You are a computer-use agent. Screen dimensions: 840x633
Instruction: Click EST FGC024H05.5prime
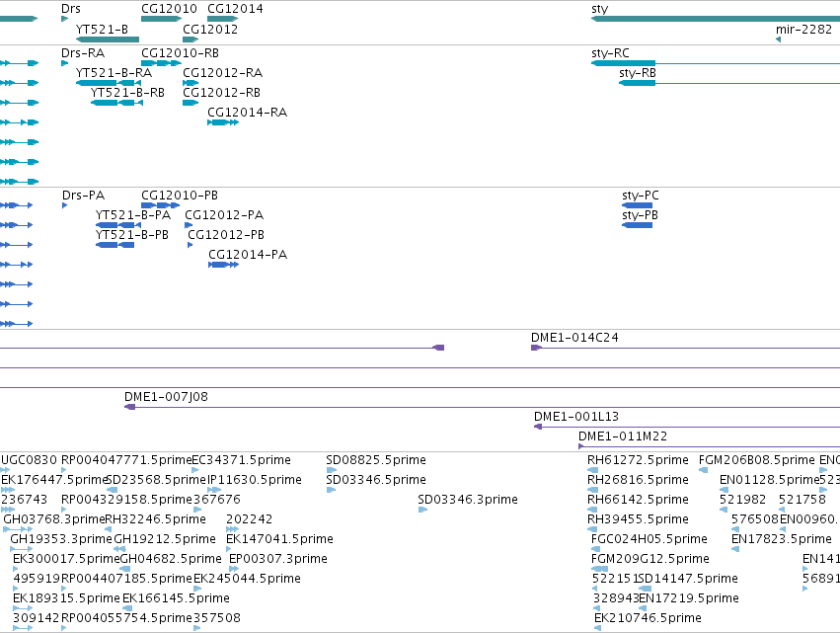(649, 539)
